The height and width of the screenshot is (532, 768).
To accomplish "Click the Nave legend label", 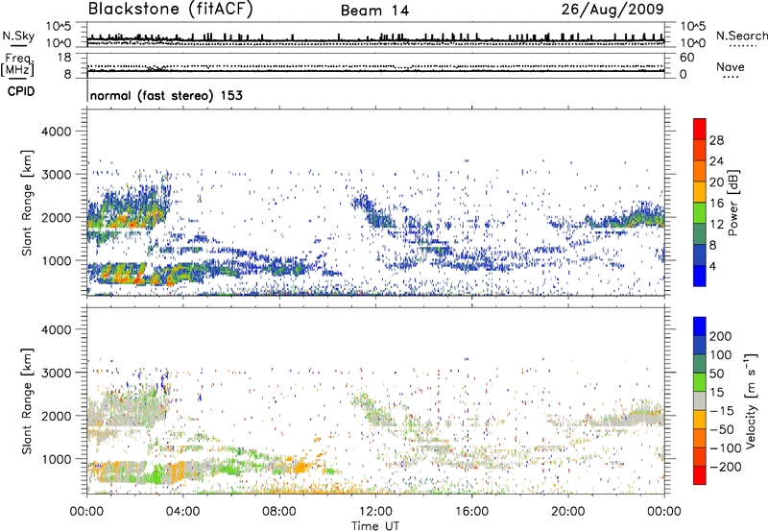I will pyautogui.click(x=731, y=67).
